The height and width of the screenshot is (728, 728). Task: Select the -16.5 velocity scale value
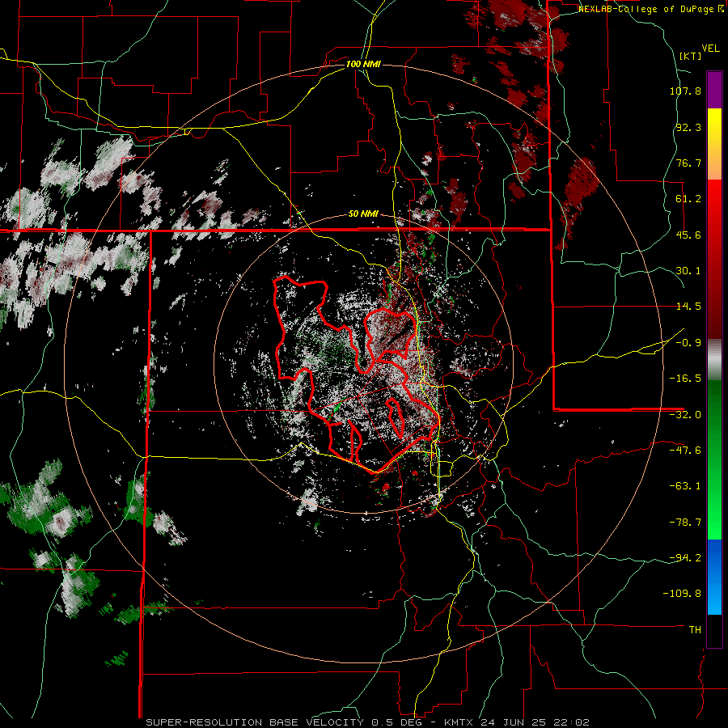pos(685,379)
